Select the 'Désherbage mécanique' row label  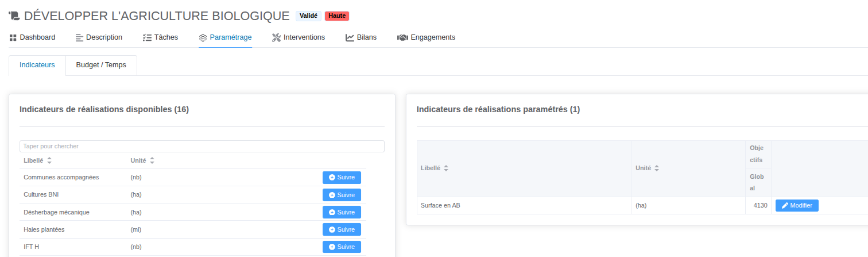56,212
